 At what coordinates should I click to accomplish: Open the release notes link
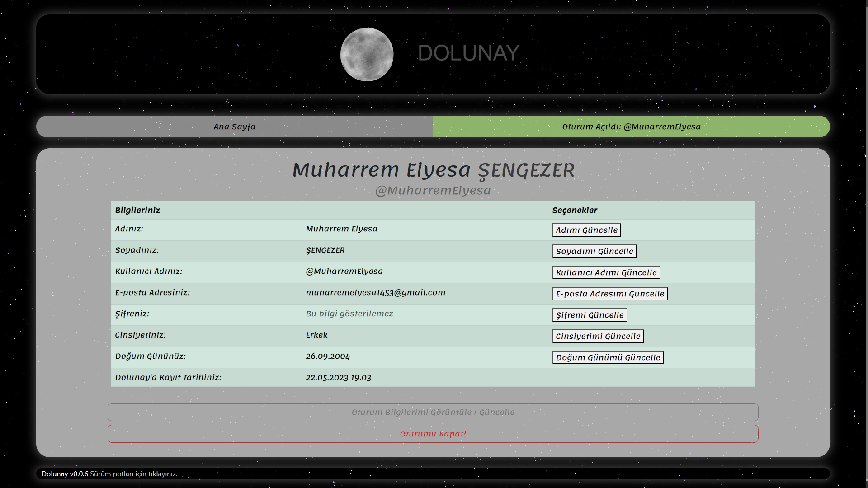tap(134, 474)
